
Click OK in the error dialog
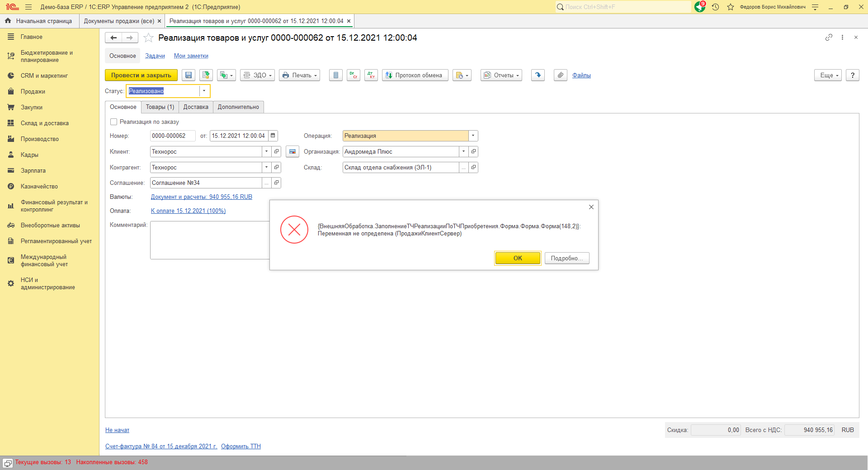click(518, 258)
